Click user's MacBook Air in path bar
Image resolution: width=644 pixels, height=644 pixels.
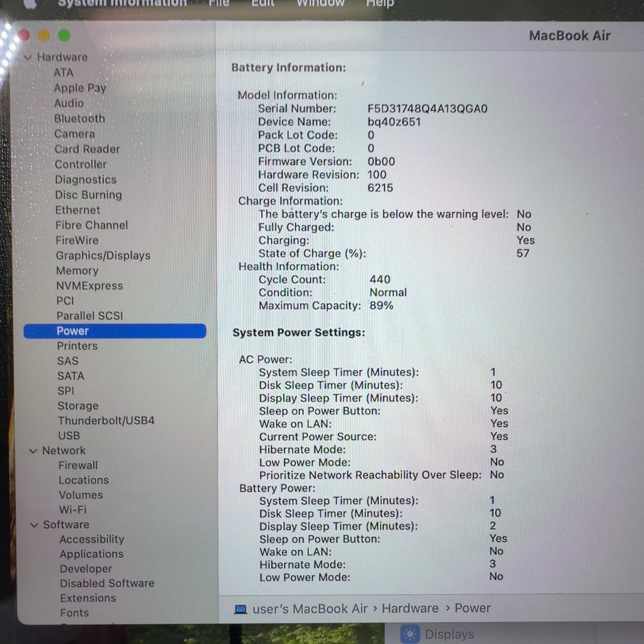[x=310, y=609]
